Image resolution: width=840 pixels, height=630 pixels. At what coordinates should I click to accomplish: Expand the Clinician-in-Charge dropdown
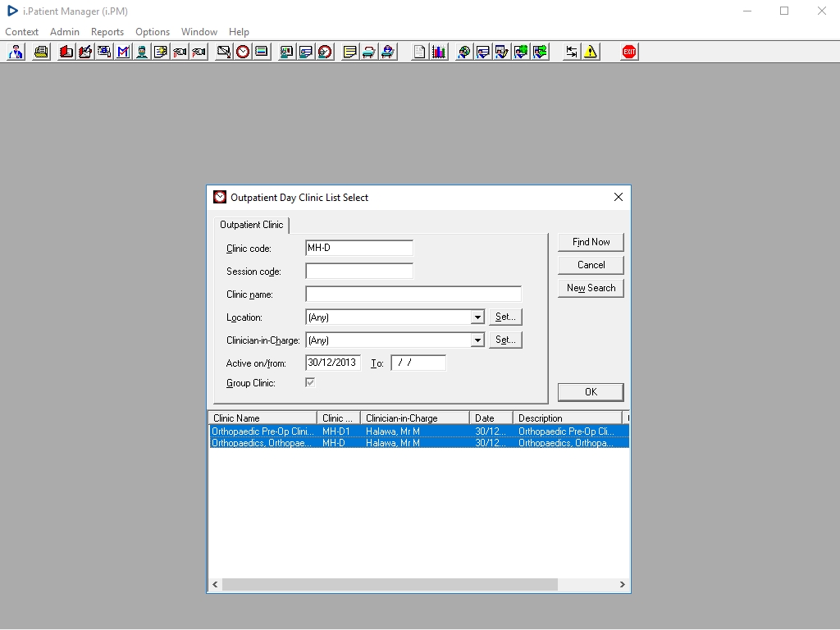click(x=477, y=340)
